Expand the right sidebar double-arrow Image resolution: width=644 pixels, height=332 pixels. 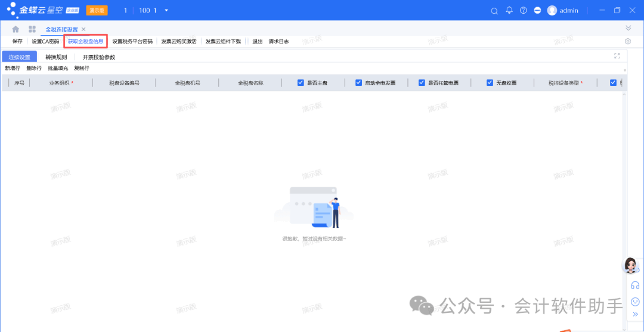click(635, 314)
